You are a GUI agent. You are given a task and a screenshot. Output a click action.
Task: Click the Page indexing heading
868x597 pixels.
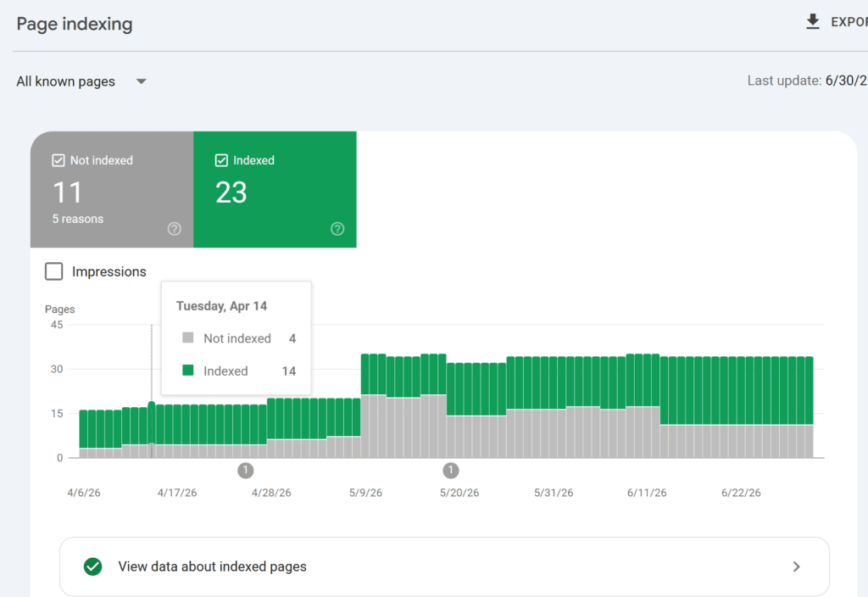(x=75, y=24)
